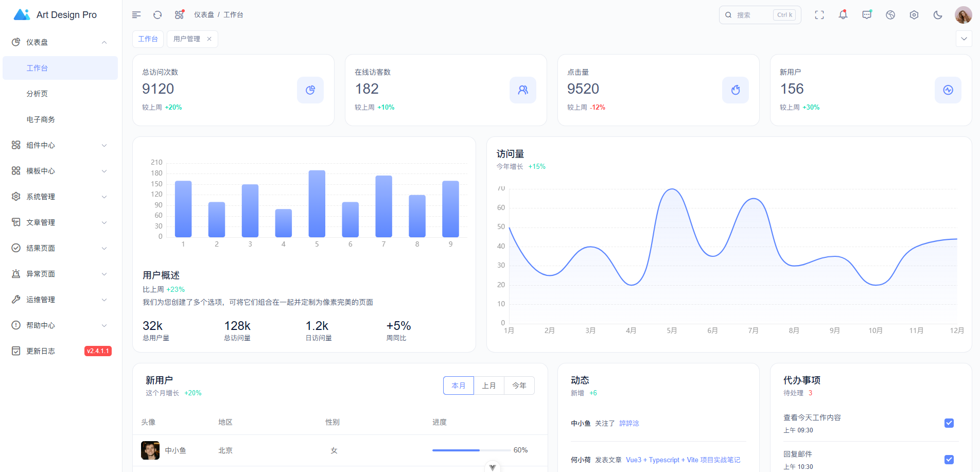The height and width of the screenshot is (472, 980).
Task: Click the 60% progress bar for 中小鱼
Action: pyautogui.click(x=471, y=450)
